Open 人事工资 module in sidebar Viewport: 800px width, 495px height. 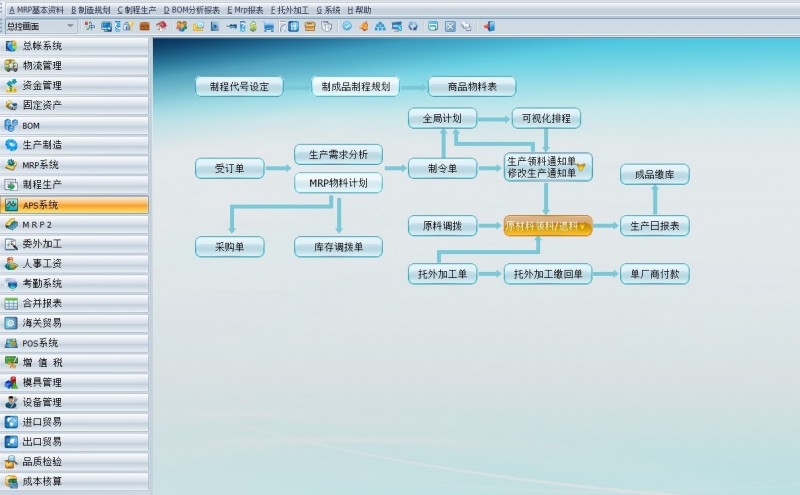tap(74, 264)
